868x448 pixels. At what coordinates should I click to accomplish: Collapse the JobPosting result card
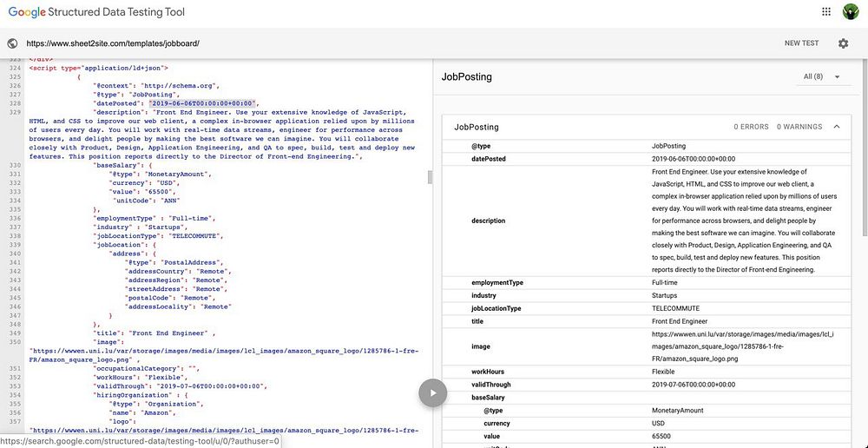click(x=837, y=127)
